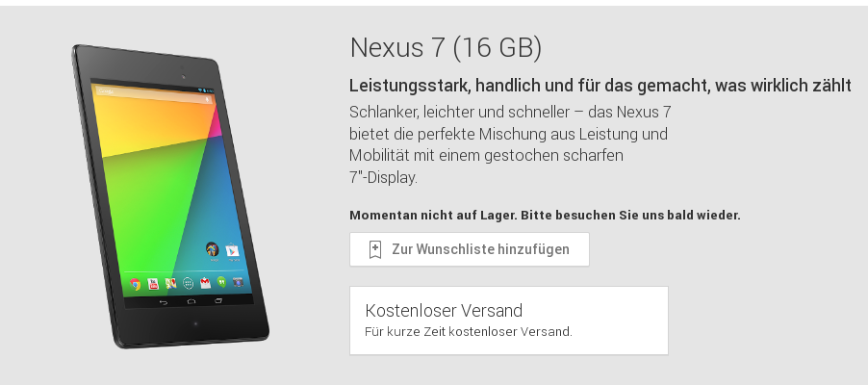Screen dimensions: 868x385
Task: Click the Android back arrow on the tablet
Action: [x=163, y=302]
